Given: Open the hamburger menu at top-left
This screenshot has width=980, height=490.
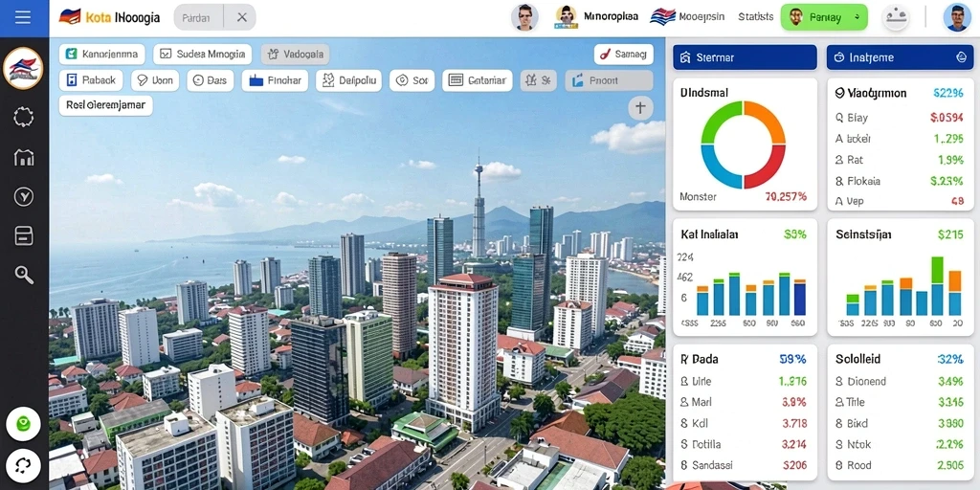Looking at the screenshot, I should coord(23,17).
